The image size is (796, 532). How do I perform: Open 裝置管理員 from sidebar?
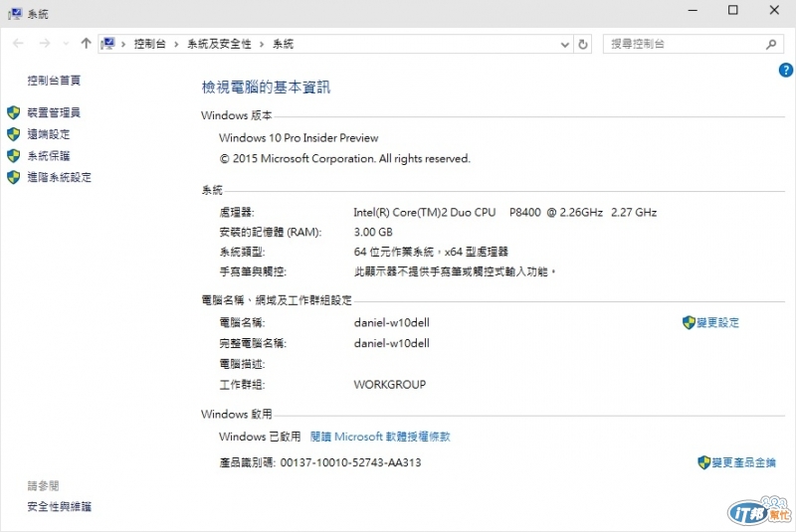click(54, 112)
